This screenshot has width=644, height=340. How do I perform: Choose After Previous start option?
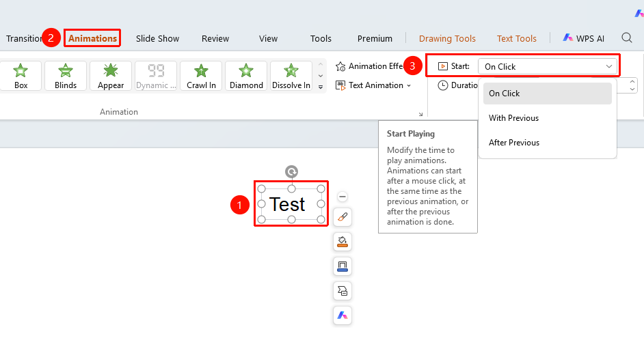(x=547, y=143)
